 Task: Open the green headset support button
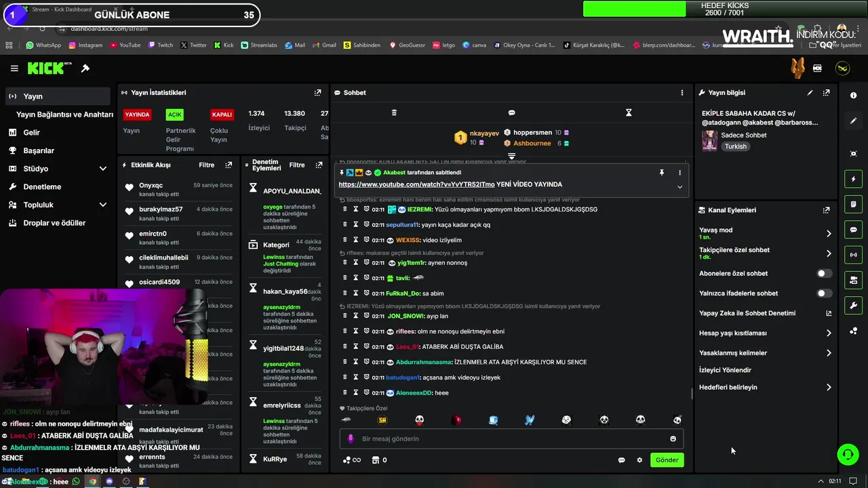click(848, 454)
